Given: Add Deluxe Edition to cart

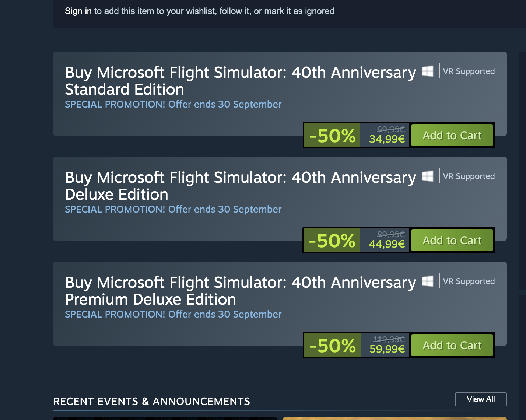Looking at the screenshot, I should pyautogui.click(x=452, y=241).
